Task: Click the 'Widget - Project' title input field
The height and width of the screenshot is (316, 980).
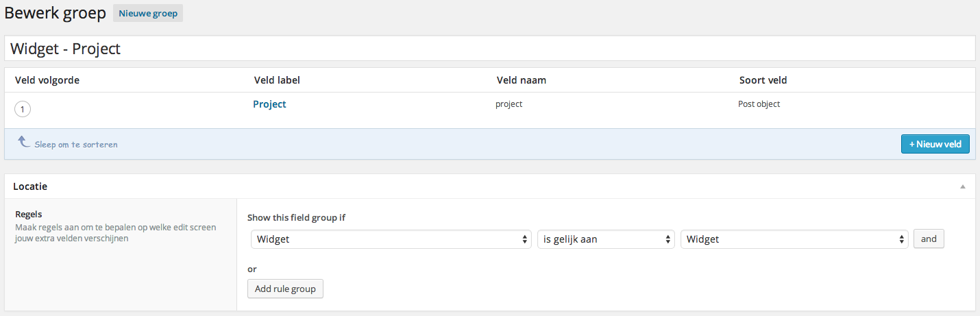Action: (x=490, y=49)
